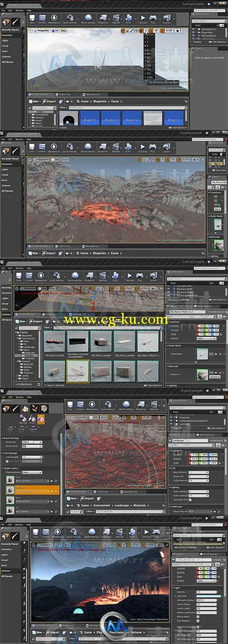Open Window menu in the lava crater terrain window
This screenshot has height=644, width=228.
(19, 139)
